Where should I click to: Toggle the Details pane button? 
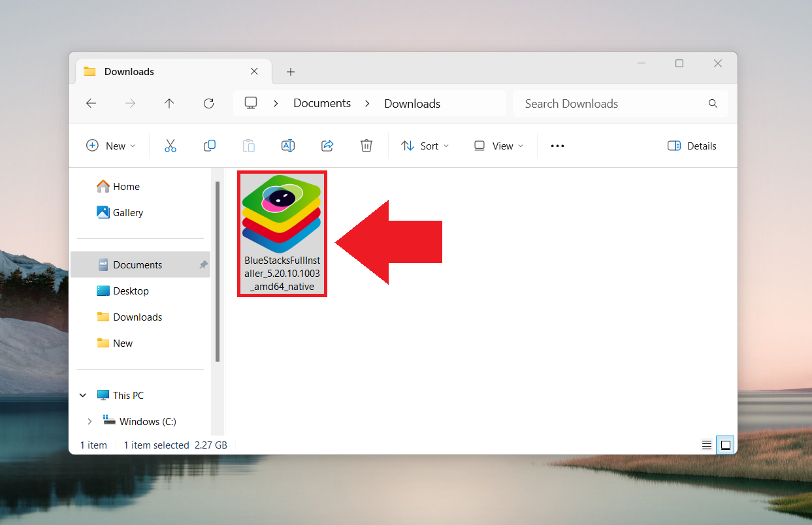click(x=692, y=146)
